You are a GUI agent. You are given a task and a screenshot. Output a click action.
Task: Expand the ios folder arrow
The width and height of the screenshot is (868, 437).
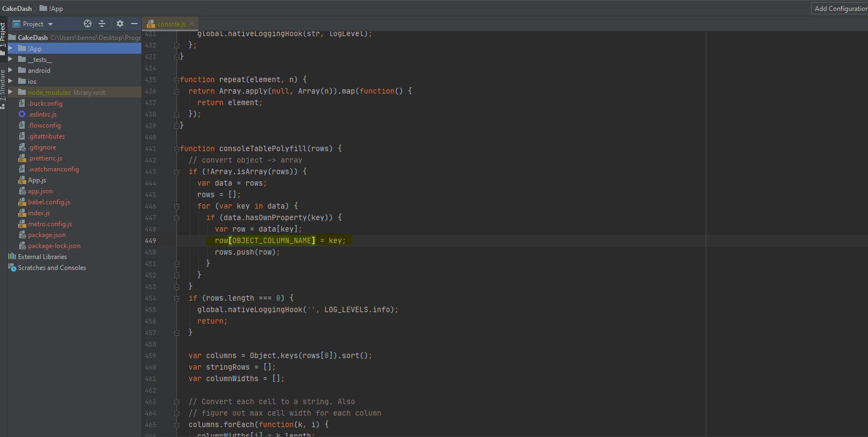tap(10, 81)
